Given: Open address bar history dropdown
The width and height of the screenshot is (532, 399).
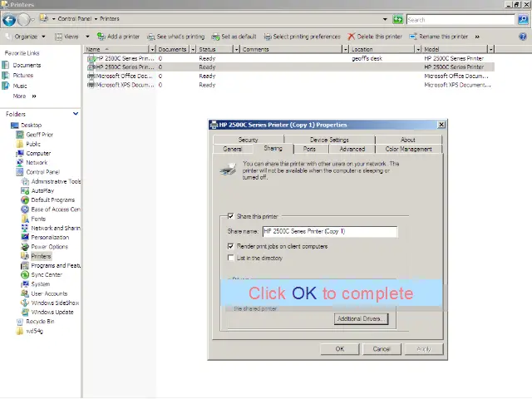Looking at the screenshot, I should coord(385,19).
